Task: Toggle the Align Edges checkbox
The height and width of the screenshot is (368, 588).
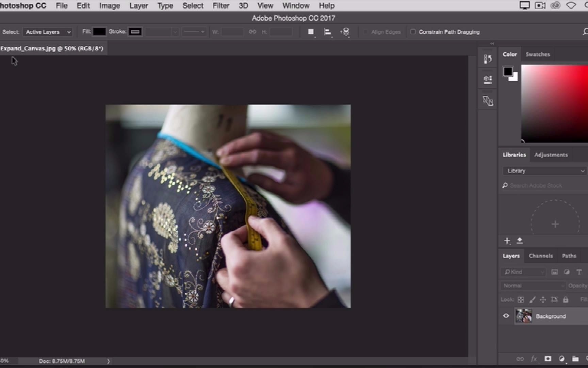Action: click(366, 32)
